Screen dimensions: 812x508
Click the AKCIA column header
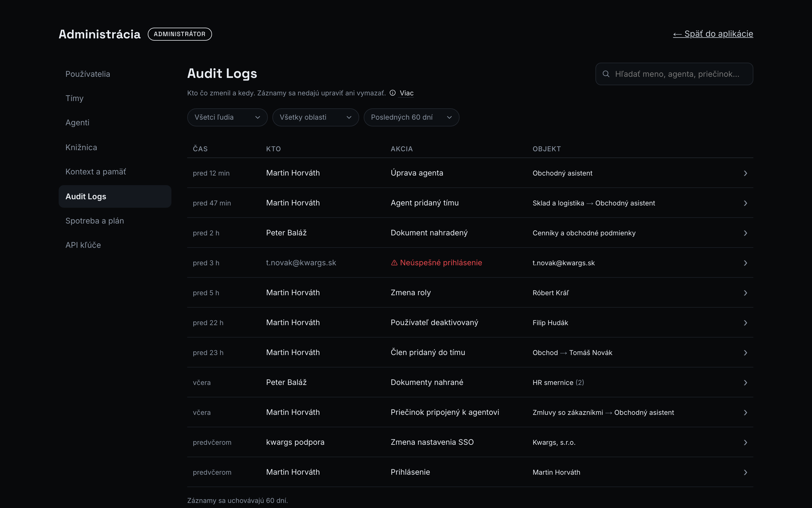[x=402, y=149]
